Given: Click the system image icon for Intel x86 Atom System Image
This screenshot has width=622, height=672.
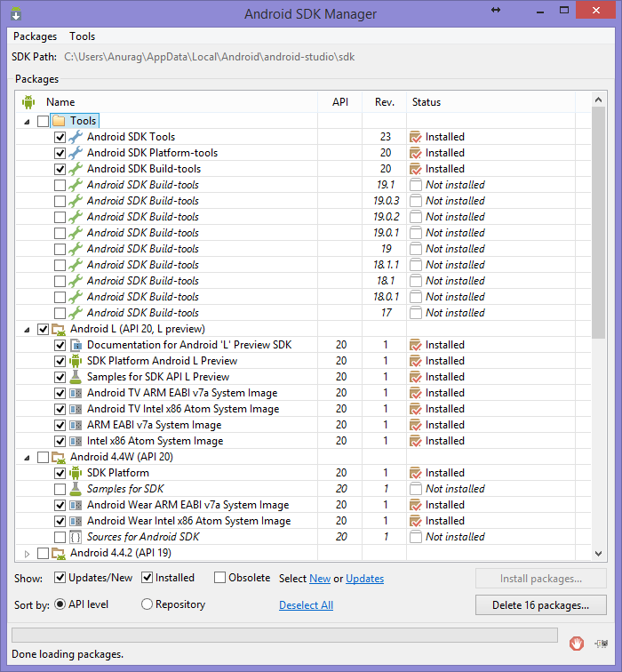Looking at the screenshot, I should (76, 441).
